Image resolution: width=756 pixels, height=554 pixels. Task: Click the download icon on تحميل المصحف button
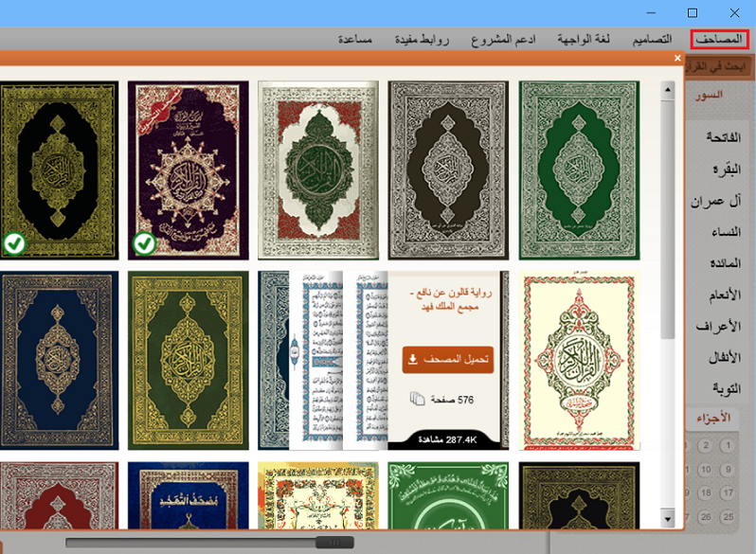[x=413, y=359]
